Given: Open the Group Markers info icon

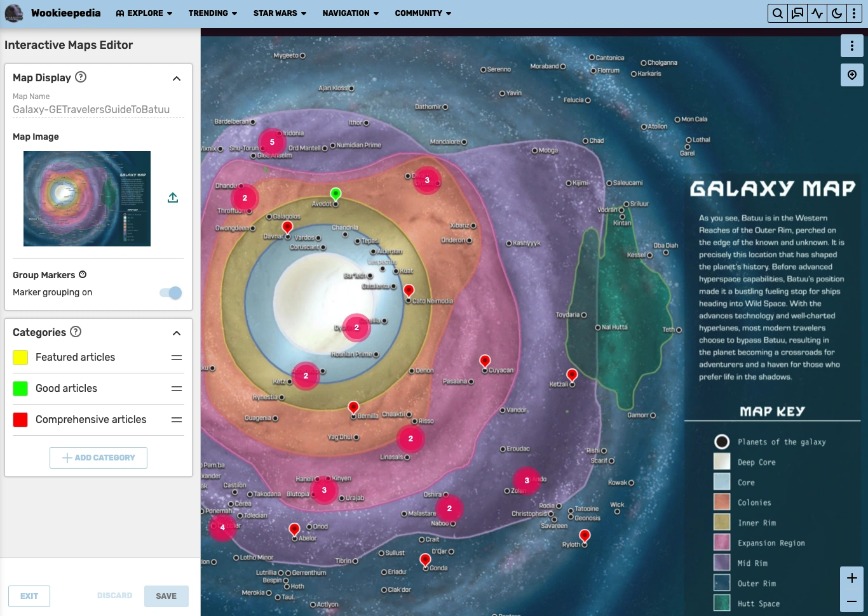Looking at the screenshot, I should 83,274.
